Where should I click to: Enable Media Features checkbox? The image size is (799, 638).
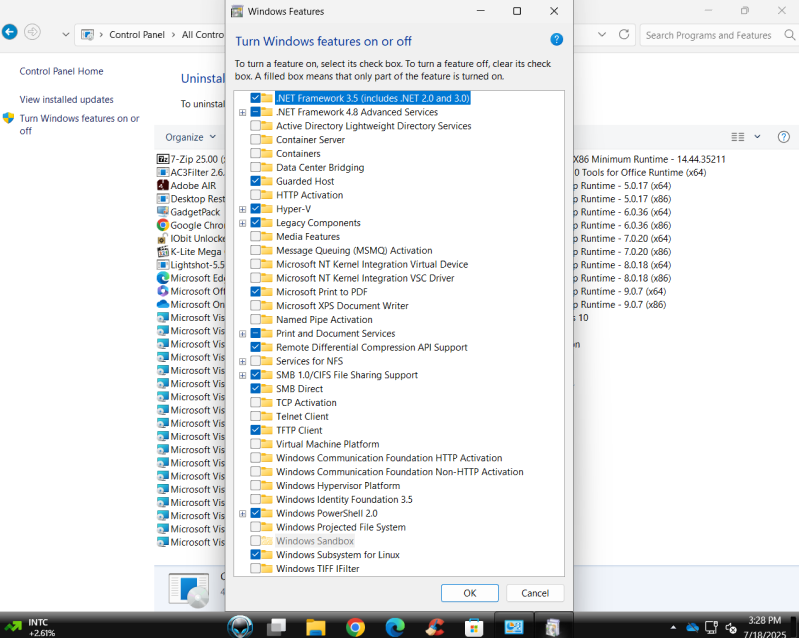coord(255,236)
